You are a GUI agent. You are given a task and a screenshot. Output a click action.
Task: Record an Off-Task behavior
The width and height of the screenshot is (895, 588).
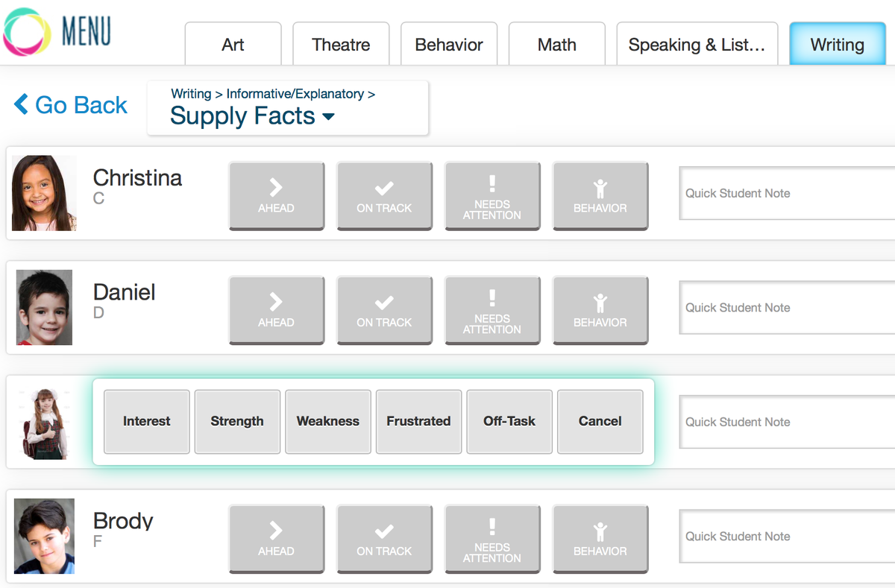(509, 421)
